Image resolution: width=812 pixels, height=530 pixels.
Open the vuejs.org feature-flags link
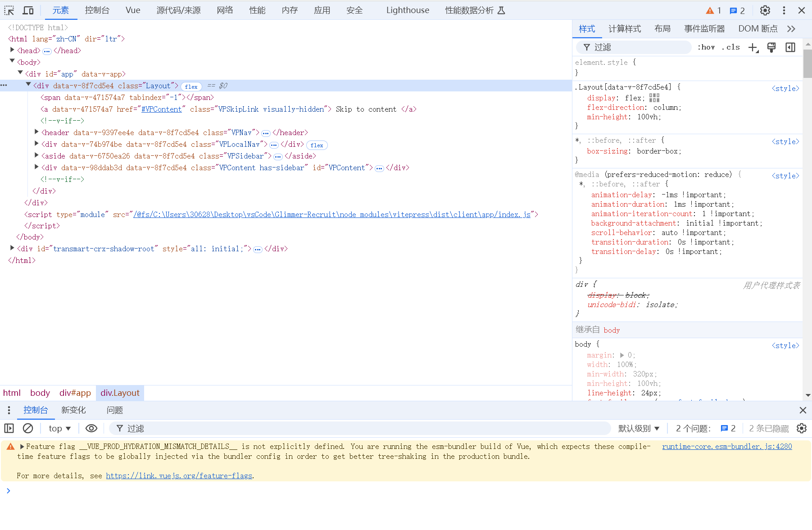(x=179, y=476)
